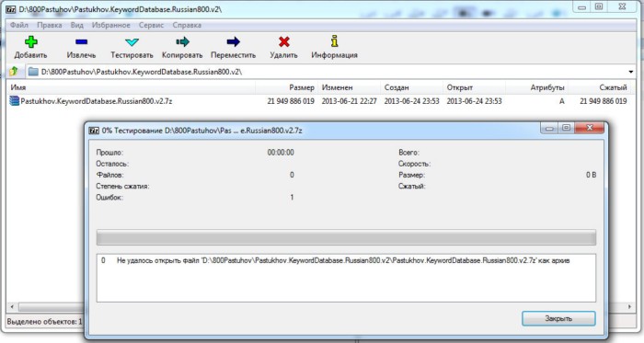The image size is (644, 343).
Task: Open the Справка menu
Action: pos(187,25)
